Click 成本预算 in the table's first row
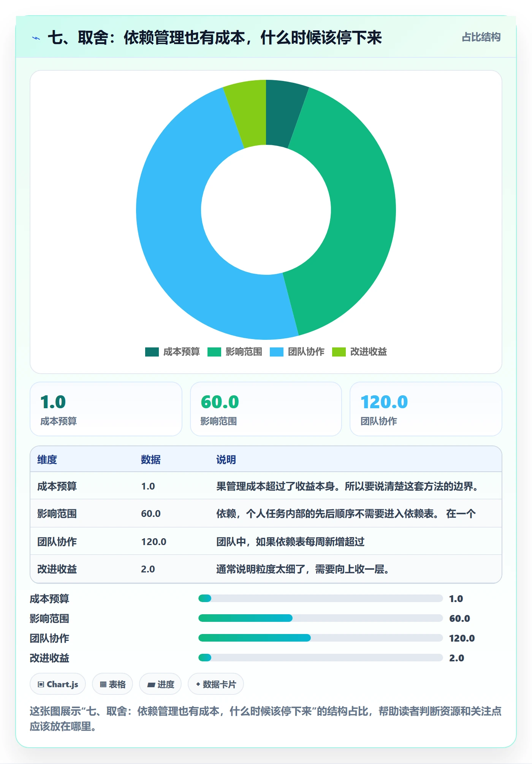 (x=57, y=486)
